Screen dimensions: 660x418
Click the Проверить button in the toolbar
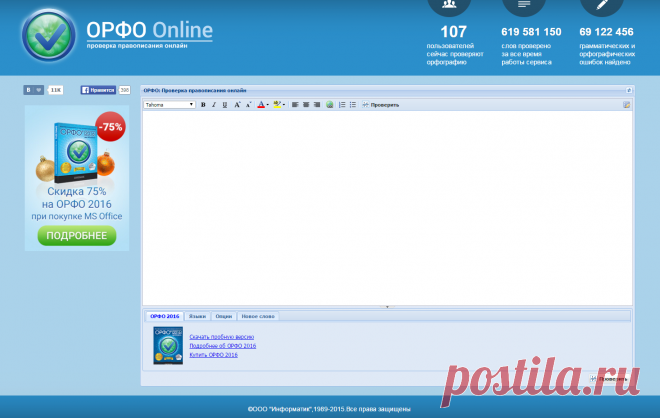tap(381, 104)
